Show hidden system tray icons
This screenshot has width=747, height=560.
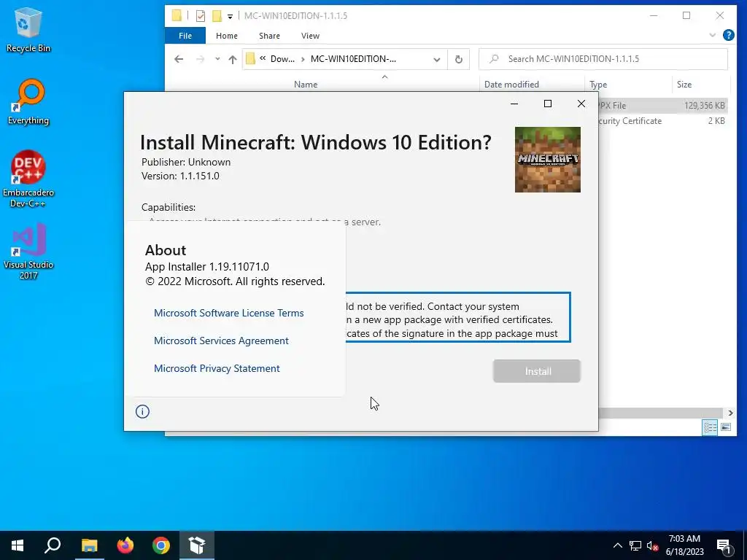point(617,545)
